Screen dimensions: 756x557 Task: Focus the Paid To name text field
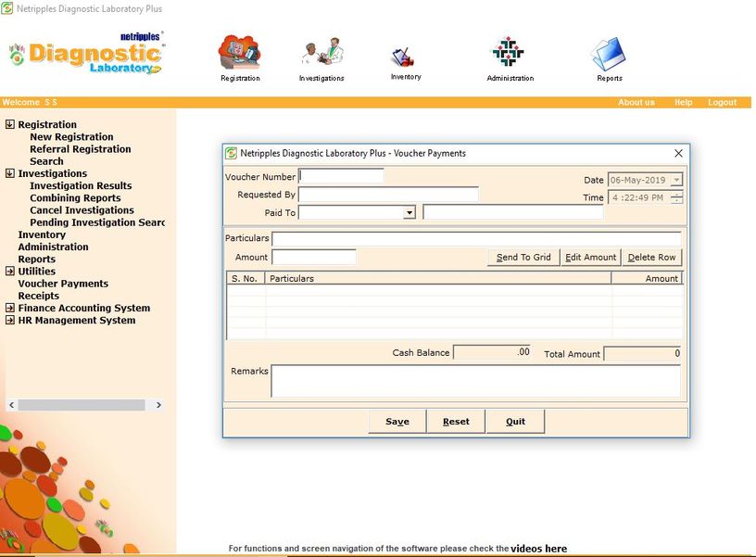[513, 212]
